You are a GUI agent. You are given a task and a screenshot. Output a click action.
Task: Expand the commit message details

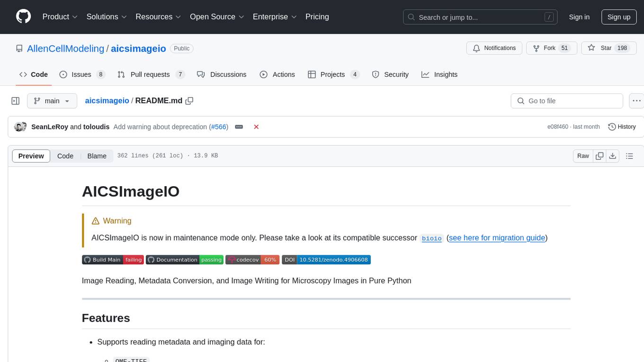tap(239, 127)
